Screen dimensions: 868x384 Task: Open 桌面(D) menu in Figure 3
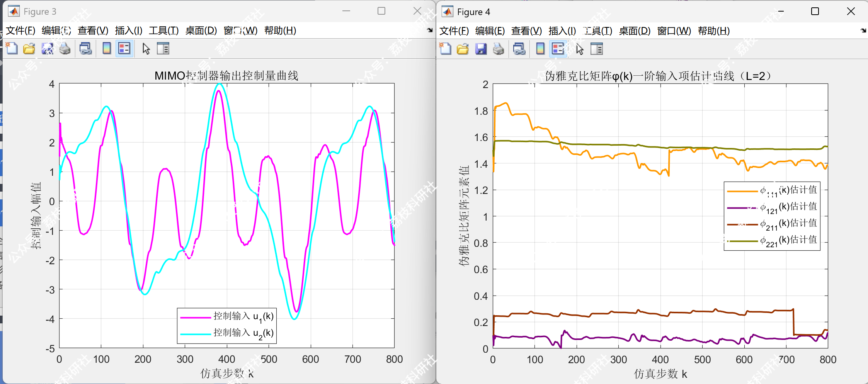pos(201,31)
